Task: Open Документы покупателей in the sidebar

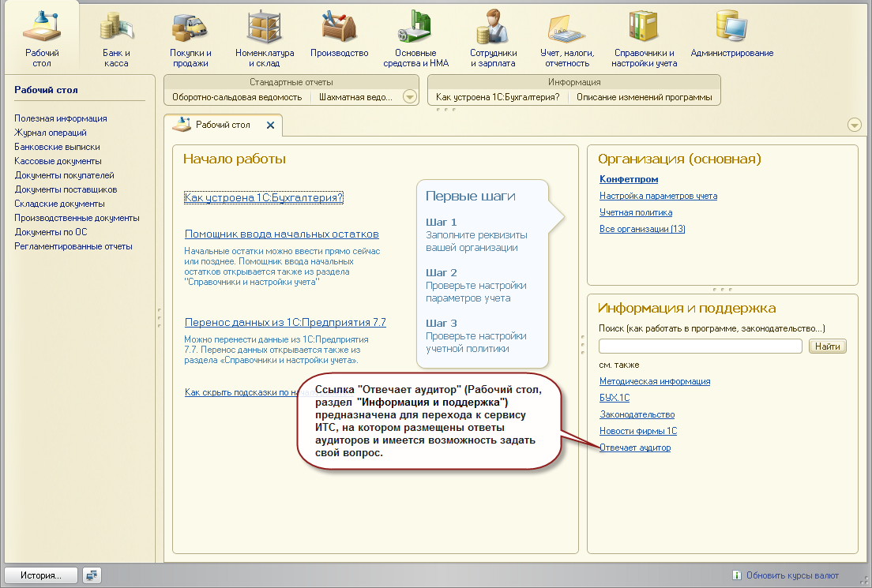Action: (65, 175)
